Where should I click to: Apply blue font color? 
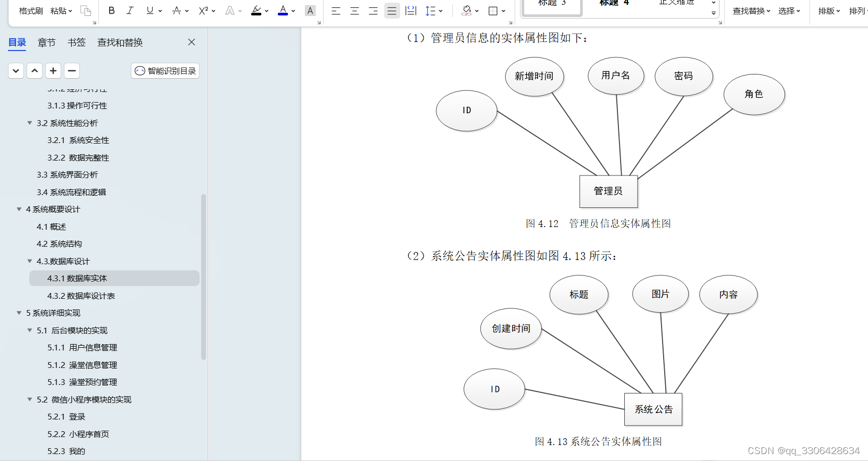(x=283, y=11)
